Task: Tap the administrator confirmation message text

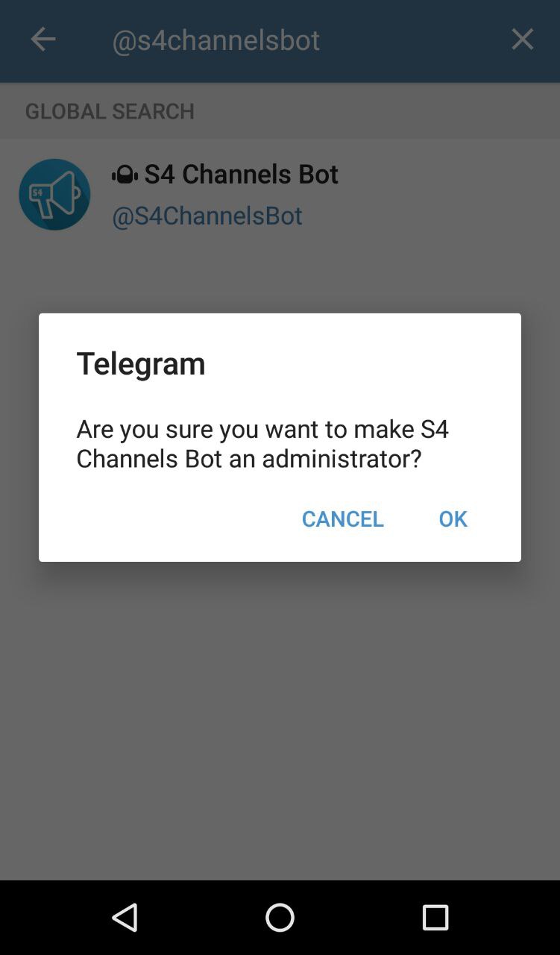Action: click(x=262, y=443)
